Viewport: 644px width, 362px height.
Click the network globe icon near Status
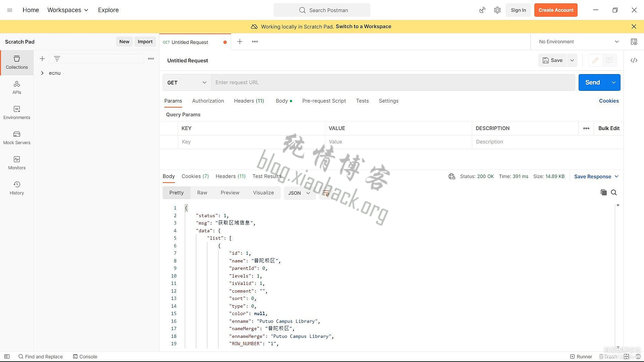(x=452, y=176)
